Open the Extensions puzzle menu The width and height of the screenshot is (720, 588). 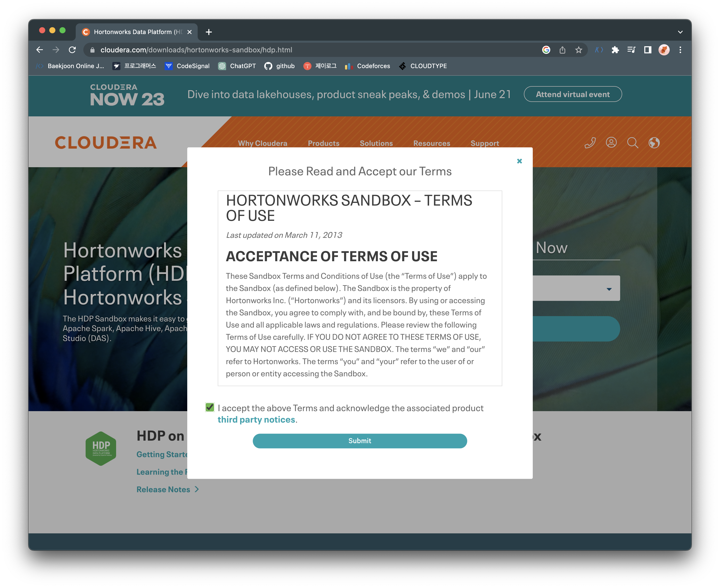(615, 50)
